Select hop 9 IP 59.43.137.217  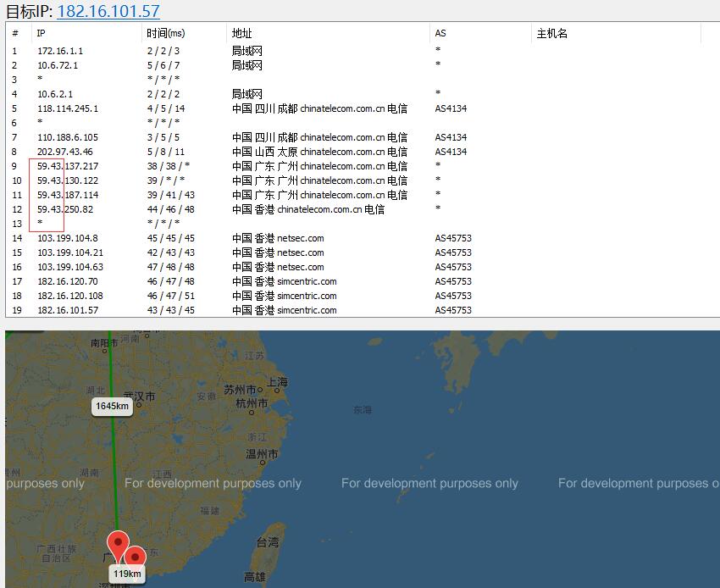coord(68,166)
